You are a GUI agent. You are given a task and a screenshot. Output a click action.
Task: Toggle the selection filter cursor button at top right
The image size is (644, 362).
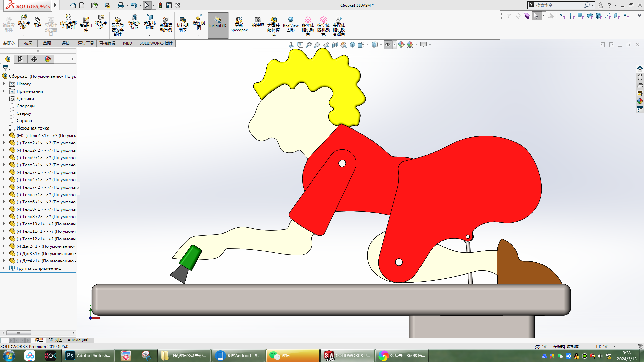(x=536, y=16)
